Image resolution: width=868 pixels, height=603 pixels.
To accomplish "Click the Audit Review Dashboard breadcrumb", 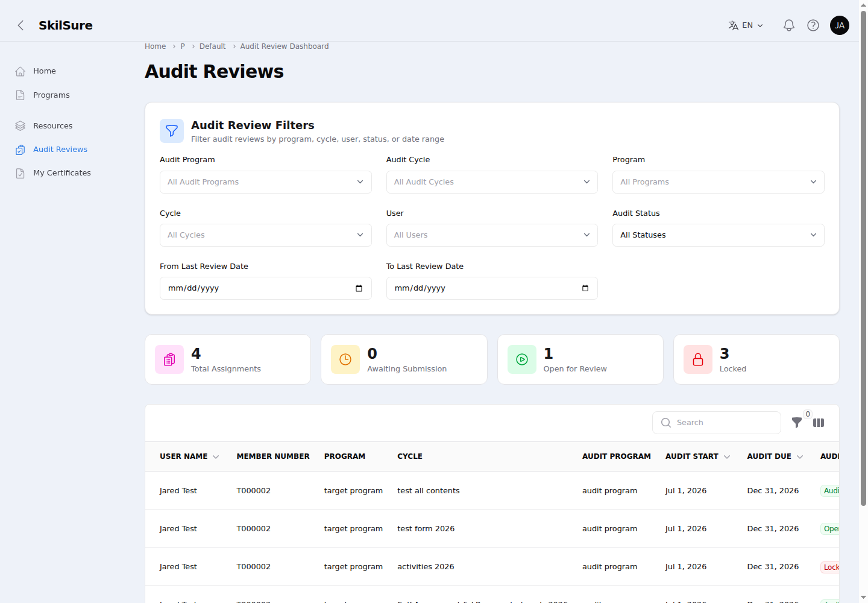I will [285, 46].
